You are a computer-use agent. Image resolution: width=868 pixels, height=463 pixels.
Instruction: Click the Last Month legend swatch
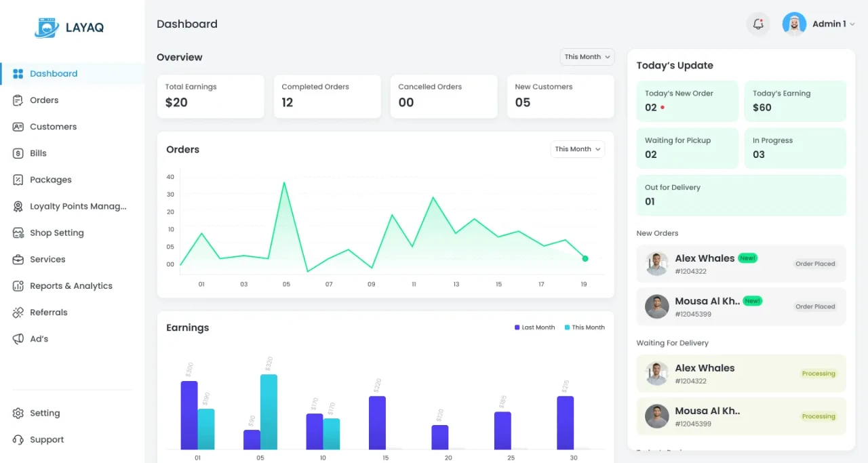point(517,327)
